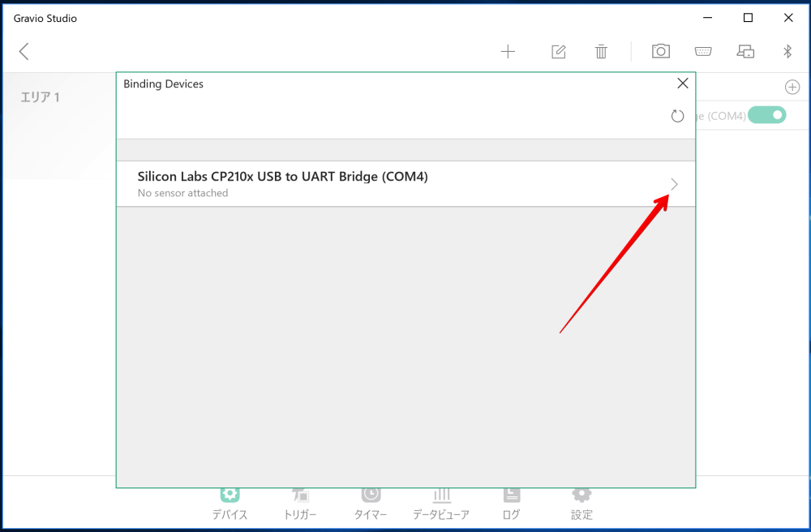This screenshot has height=532, width=811.
Task: Open the ログ tab
Action: click(x=512, y=504)
